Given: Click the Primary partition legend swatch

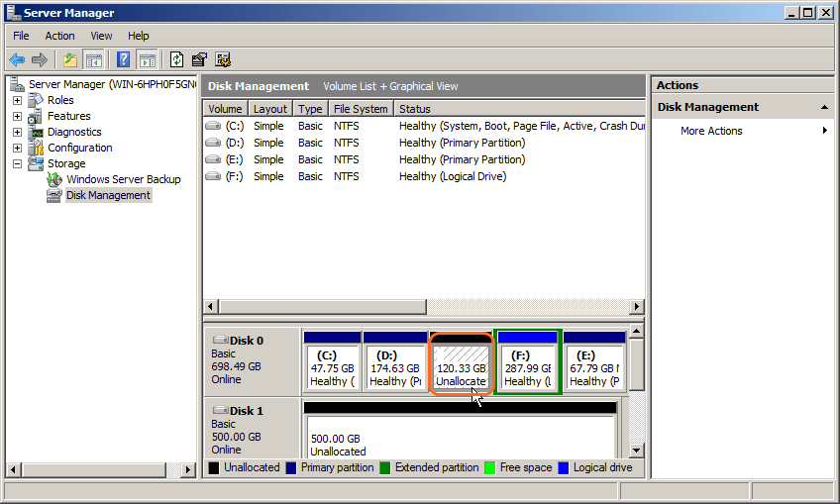Looking at the screenshot, I should 291,467.
